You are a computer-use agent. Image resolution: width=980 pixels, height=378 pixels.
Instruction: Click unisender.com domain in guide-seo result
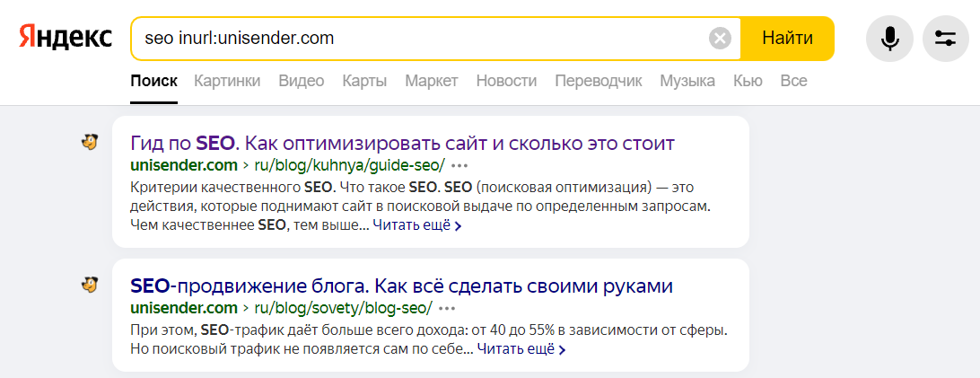click(184, 165)
